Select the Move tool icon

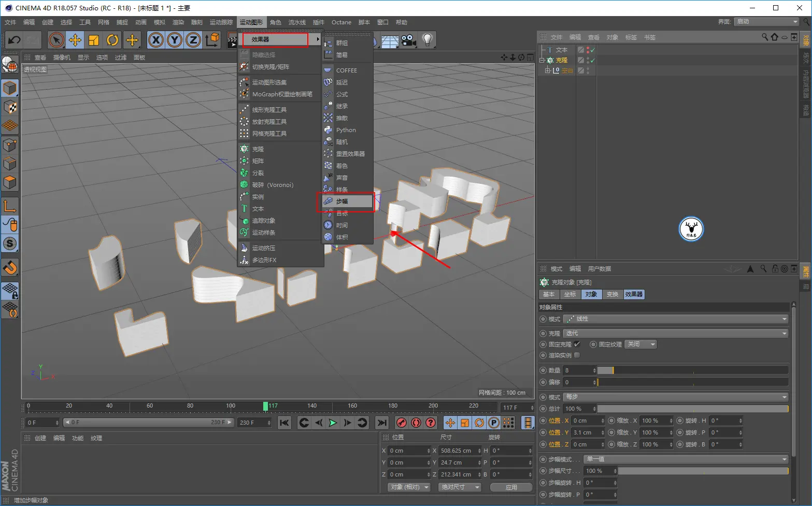[x=75, y=40]
